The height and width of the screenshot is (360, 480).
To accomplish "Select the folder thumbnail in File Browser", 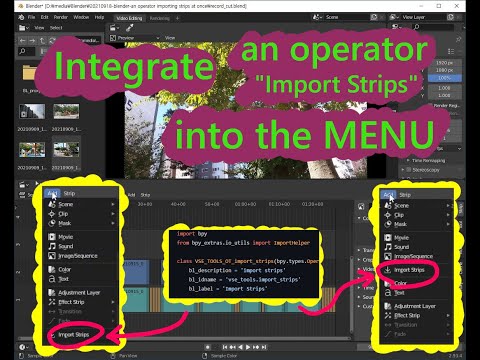I will [29, 72].
